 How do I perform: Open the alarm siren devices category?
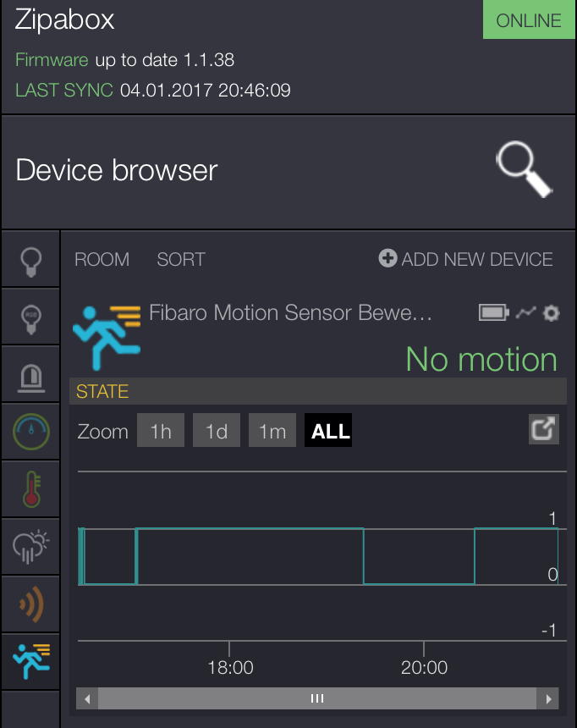30,374
